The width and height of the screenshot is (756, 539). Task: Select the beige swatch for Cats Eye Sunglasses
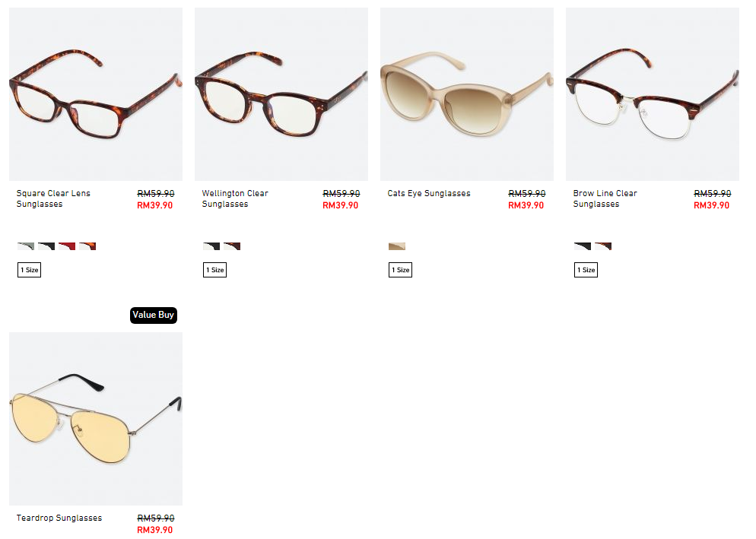point(397,246)
